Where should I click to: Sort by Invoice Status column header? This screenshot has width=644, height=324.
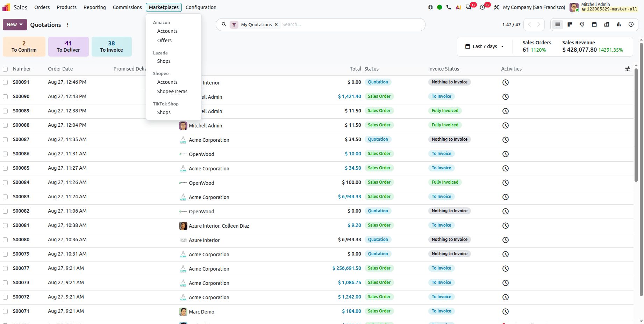[x=444, y=69]
